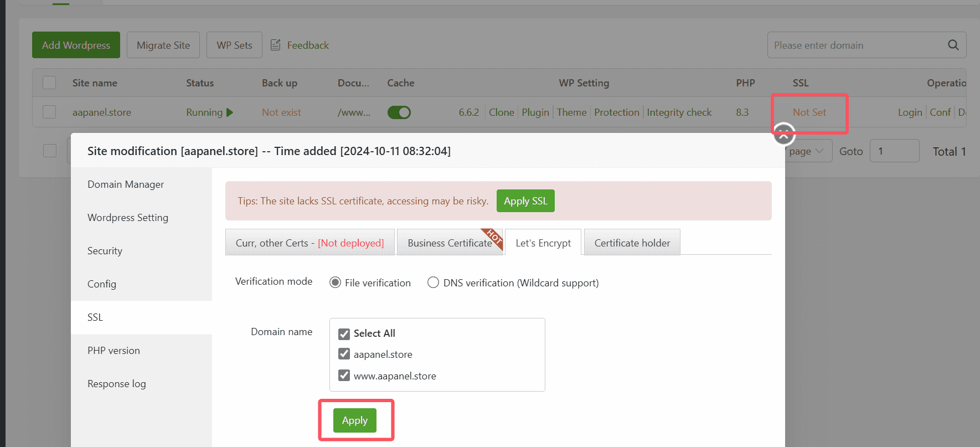Tick the checkbox below the site table
The image size is (980, 447).
(50, 151)
